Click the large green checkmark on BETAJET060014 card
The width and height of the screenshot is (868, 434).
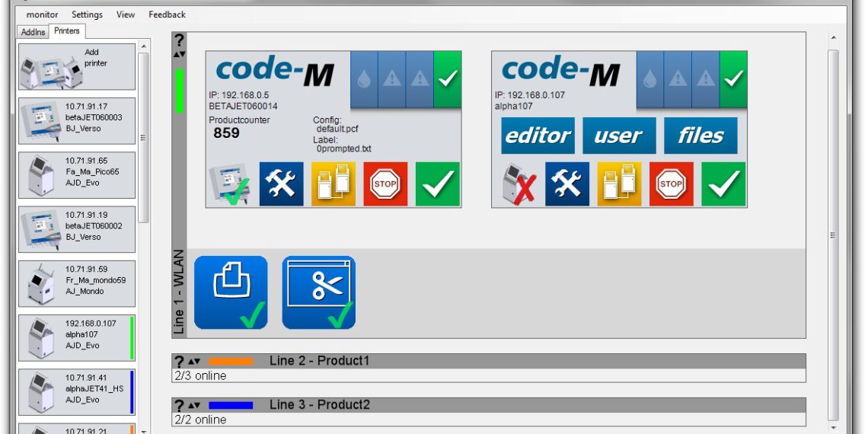tap(438, 183)
